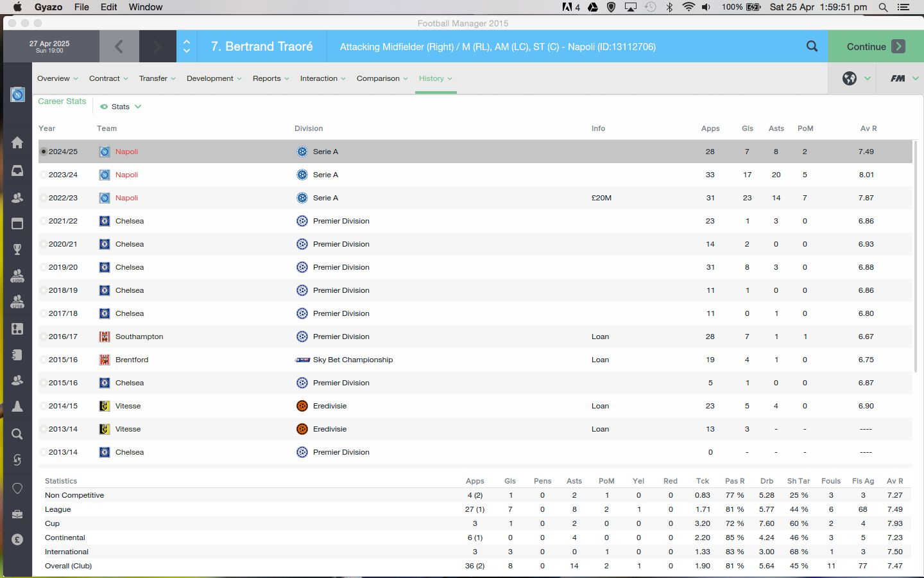This screenshot has height=578, width=924.
Task: Open the Inbox icon in the sidebar
Action: click(x=17, y=171)
